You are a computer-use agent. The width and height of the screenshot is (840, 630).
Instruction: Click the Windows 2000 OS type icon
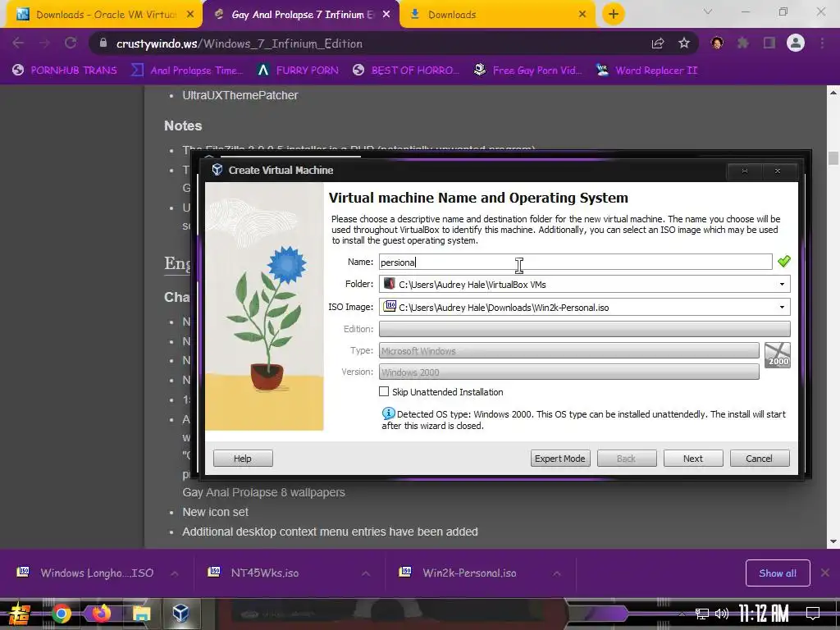[x=778, y=354]
